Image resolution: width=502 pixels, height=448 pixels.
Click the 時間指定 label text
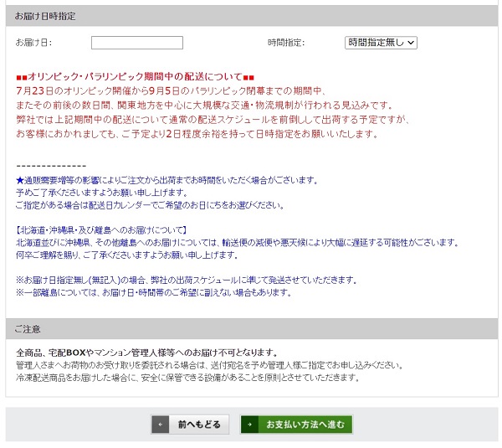(x=286, y=42)
